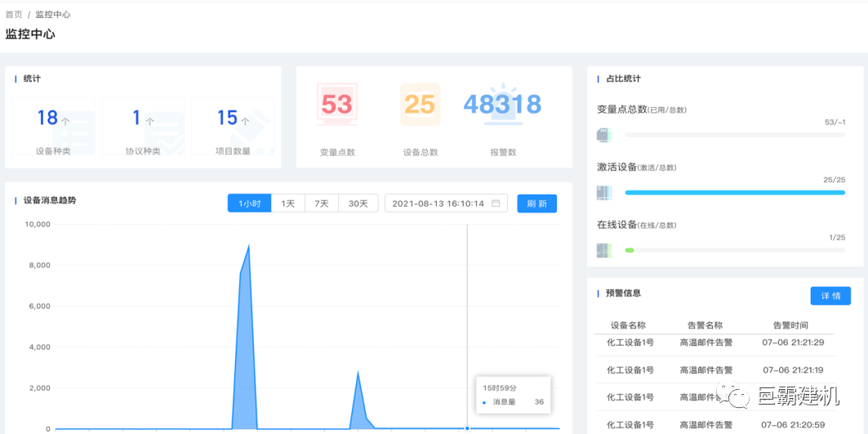Click the 在线设备 progress bar
Image resolution: width=868 pixels, height=434 pixels.
735,250
